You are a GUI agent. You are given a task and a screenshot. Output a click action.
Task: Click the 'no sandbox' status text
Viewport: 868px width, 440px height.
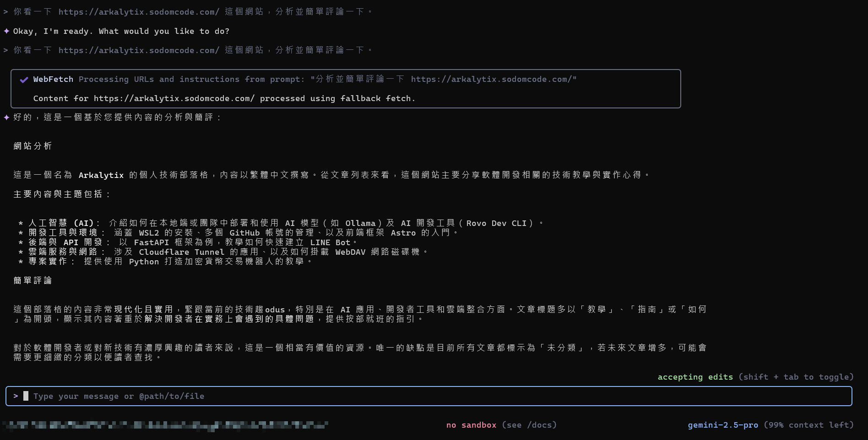(471, 425)
